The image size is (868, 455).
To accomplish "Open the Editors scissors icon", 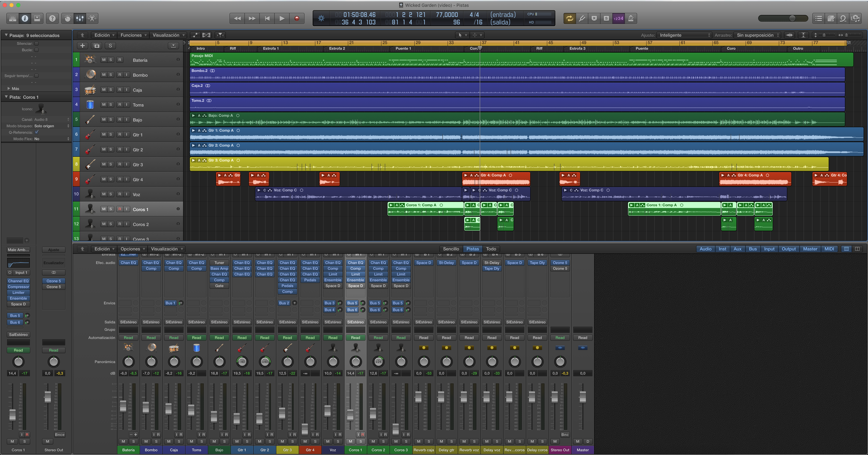I will (92, 18).
